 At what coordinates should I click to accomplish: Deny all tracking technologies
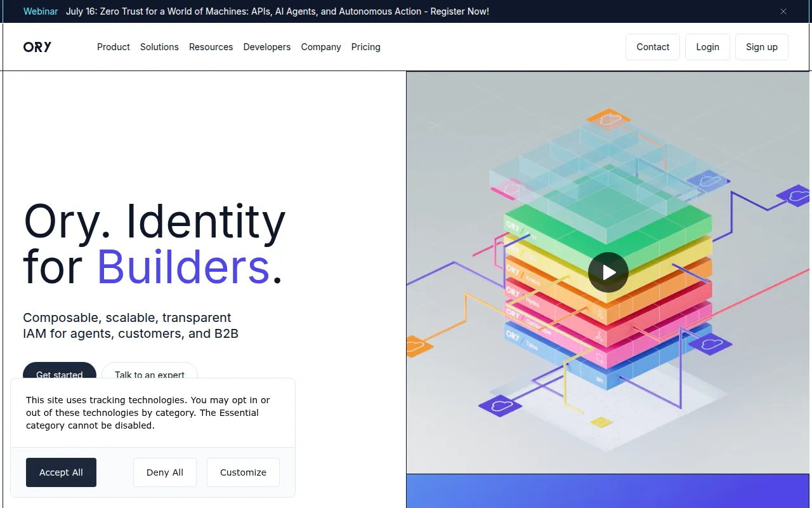point(165,472)
